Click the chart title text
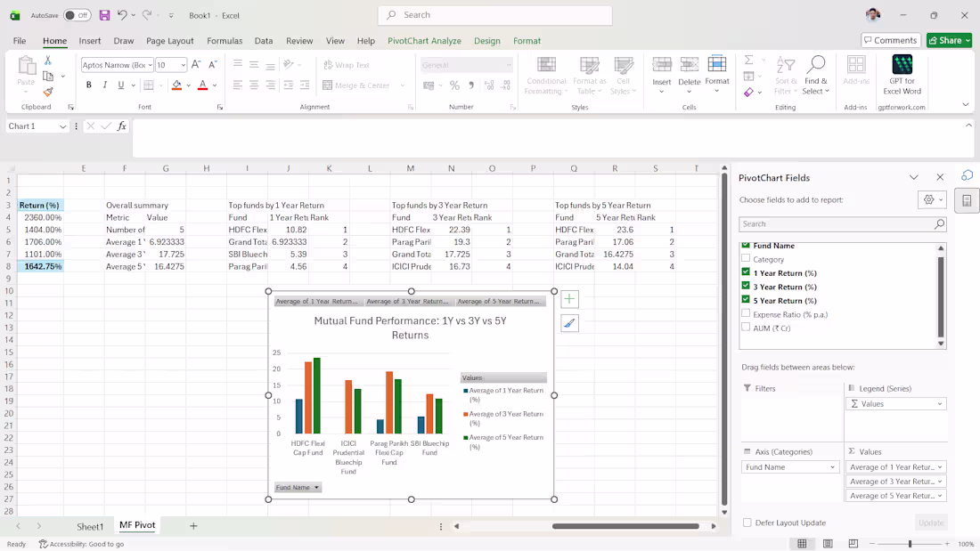980x551 pixels. pos(410,328)
